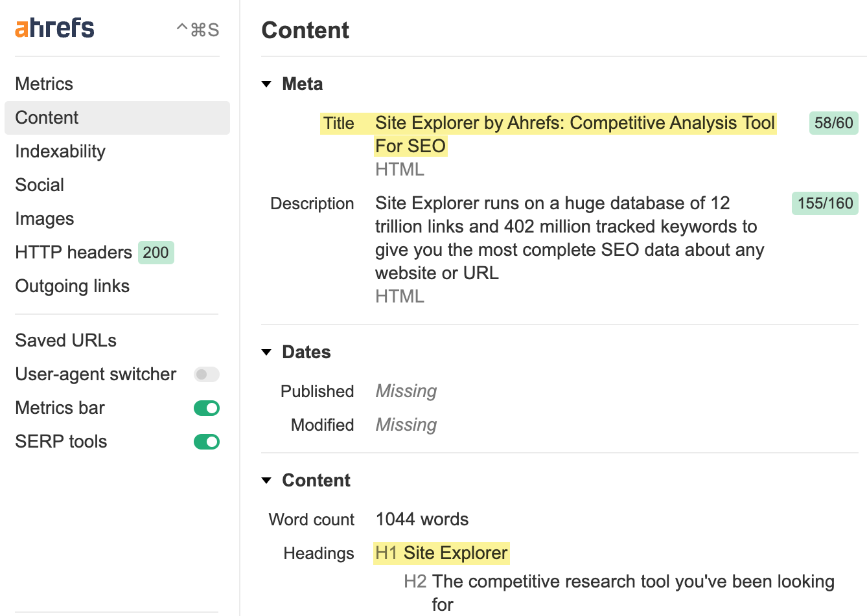View the Images section
Screen dimensions: 867x616
tap(44, 218)
